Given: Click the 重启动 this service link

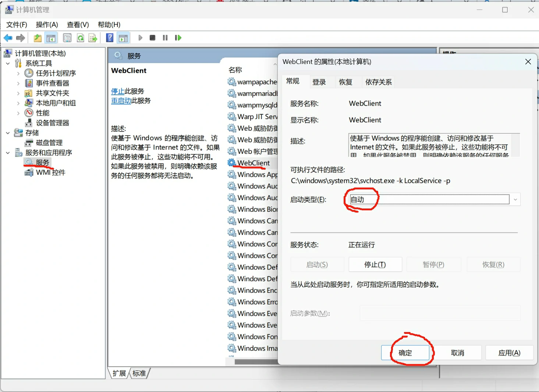Looking at the screenshot, I should [x=121, y=101].
